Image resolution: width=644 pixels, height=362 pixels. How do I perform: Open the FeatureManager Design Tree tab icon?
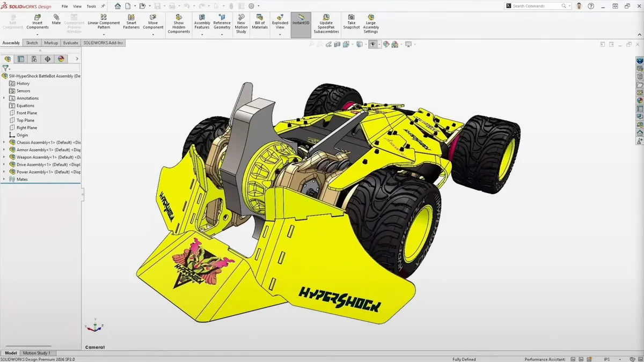pyautogui.click(x=8, y=59)
